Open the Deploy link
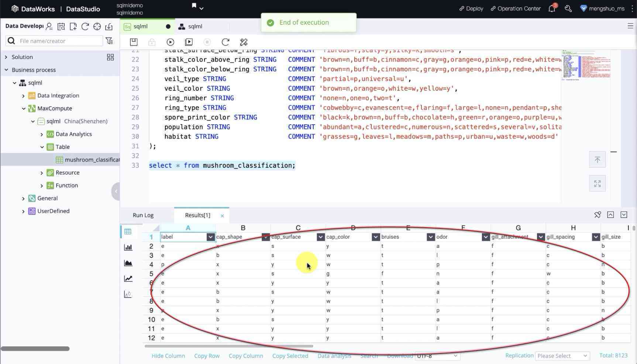Viewport: 637px width, 364px height. pos(471,8)
